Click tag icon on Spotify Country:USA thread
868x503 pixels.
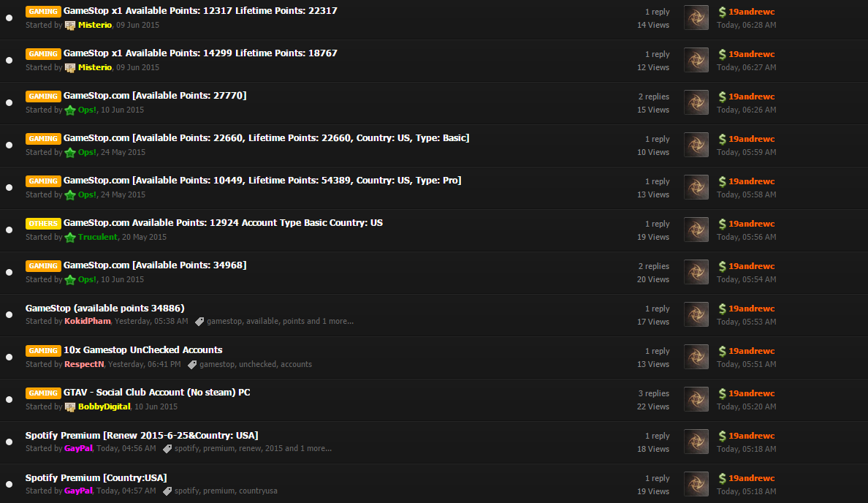167,491
